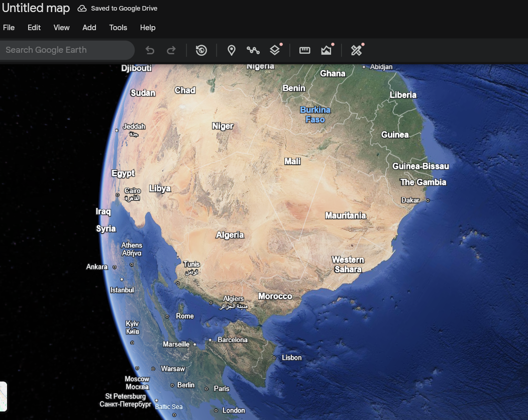The image size is (528, 420).
Task: Click the Marseille city label
Action: (176, 344)
